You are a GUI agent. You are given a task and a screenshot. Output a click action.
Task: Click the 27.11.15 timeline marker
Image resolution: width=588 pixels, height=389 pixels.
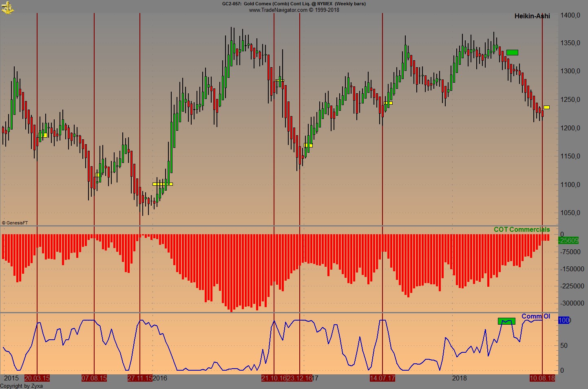coord(140,378)
